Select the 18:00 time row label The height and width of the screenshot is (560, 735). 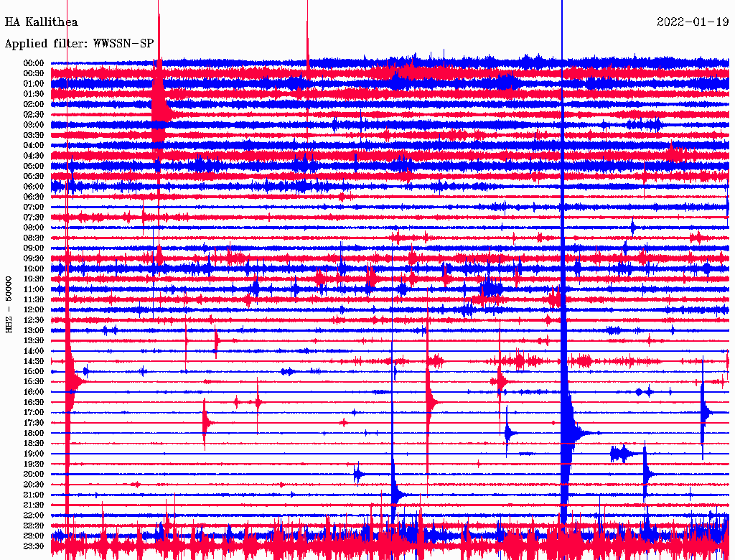click(34, 434)
